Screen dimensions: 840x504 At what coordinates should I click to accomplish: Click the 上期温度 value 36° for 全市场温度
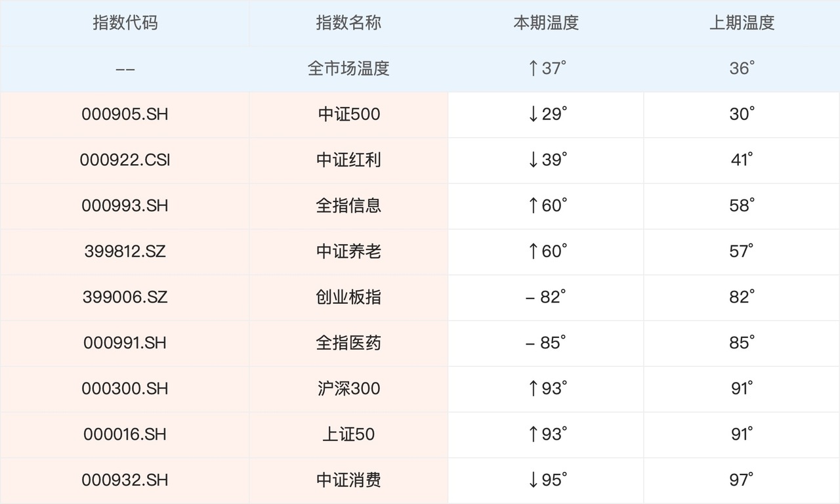tap(742, 68)
